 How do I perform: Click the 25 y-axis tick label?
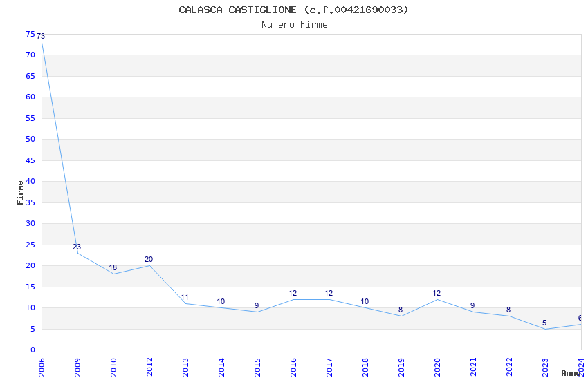point(30,245)
